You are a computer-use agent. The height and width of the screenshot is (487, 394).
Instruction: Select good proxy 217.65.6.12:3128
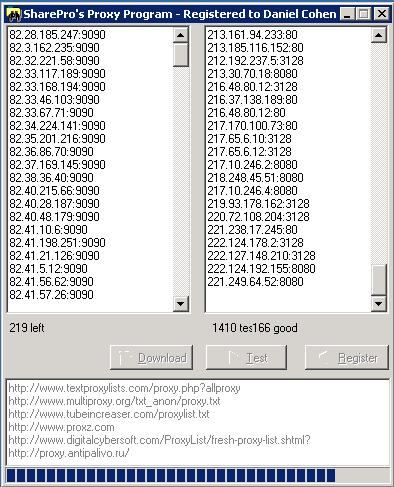(249, 152)
